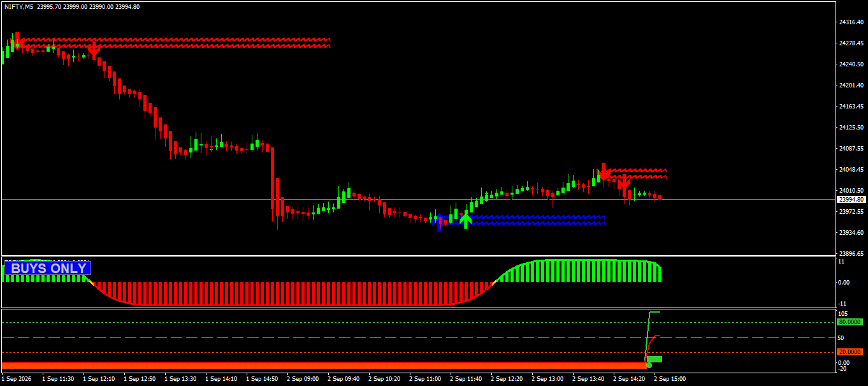Click the 2 Sep 09:00 time label

pyautogui.click(x=302, y=379)
